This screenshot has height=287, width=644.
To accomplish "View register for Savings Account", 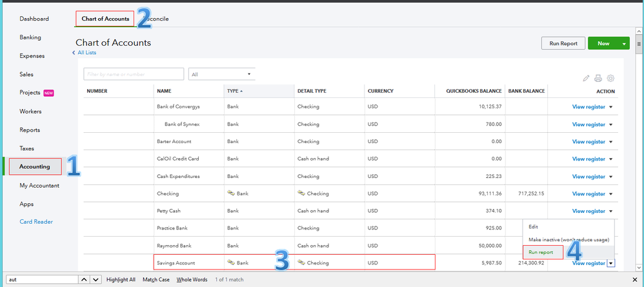I will [x=589, y=263].
